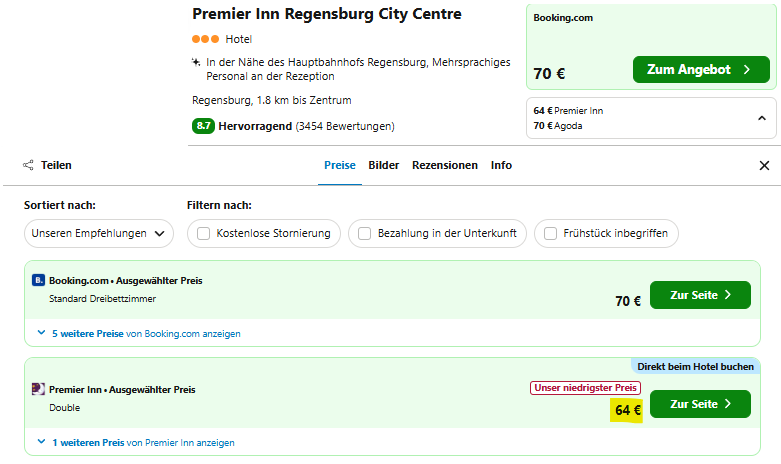
Task: Click the Premier Inn logo icon
Action: 38,389
